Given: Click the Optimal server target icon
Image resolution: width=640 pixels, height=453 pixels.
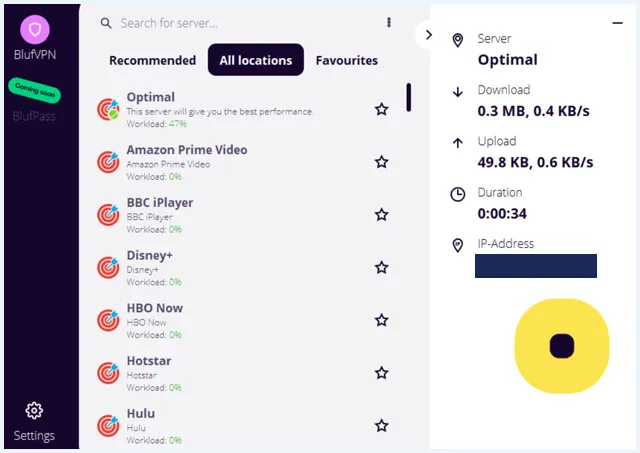Looking at the screenshot, I should 108,109.
